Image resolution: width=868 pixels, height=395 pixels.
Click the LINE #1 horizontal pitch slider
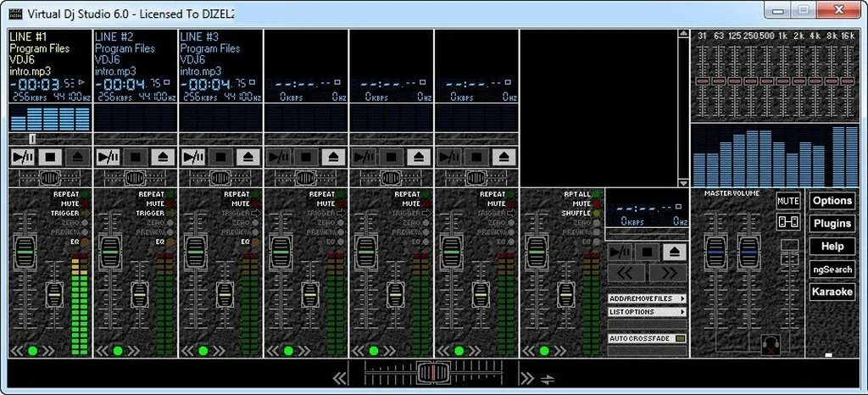click(50, 178)
